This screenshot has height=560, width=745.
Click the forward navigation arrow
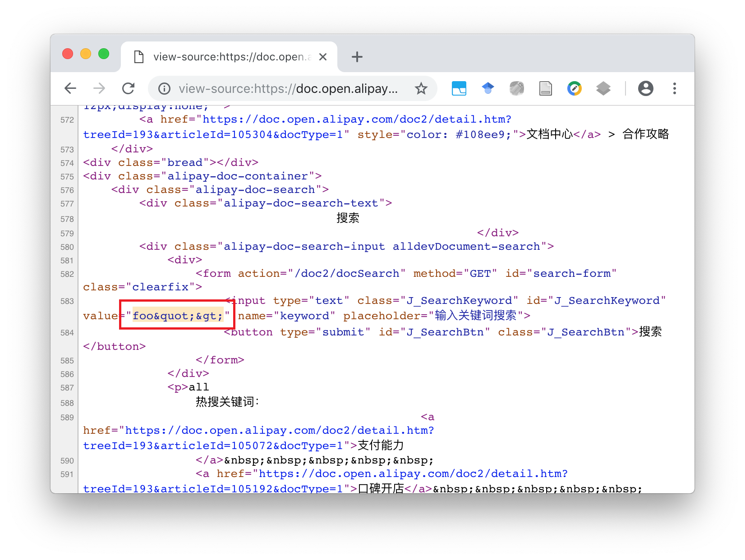tap(99, 88)
